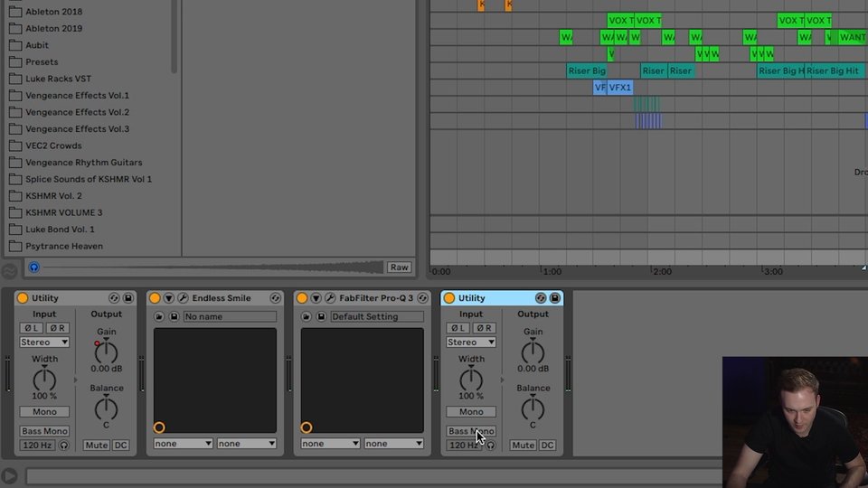Open the left none dropdown under Endless Smile
Viewport: 868px width, 488px height.
click(184, 444)
